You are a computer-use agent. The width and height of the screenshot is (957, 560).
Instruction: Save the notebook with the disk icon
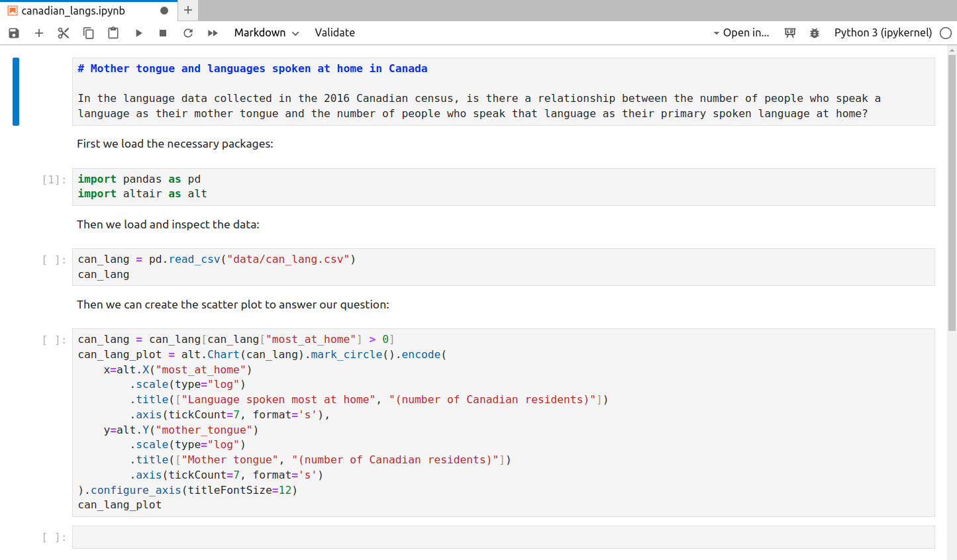pos(14,33)
